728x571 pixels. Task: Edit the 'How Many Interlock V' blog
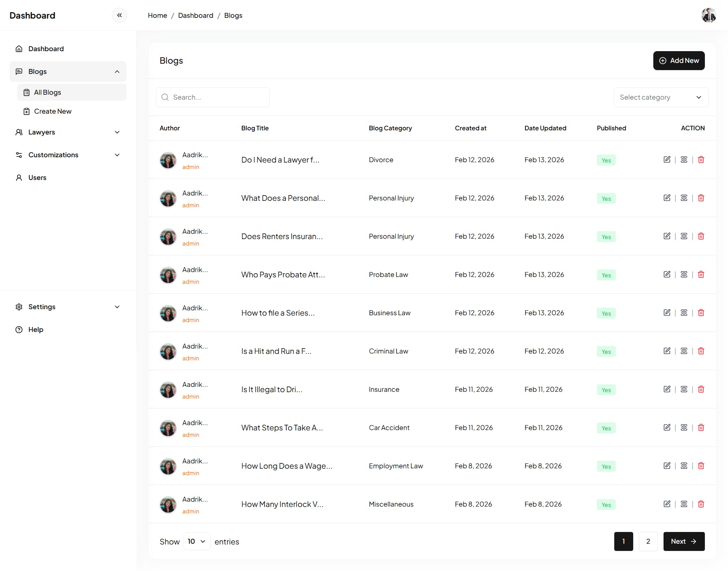click(667, 504)
